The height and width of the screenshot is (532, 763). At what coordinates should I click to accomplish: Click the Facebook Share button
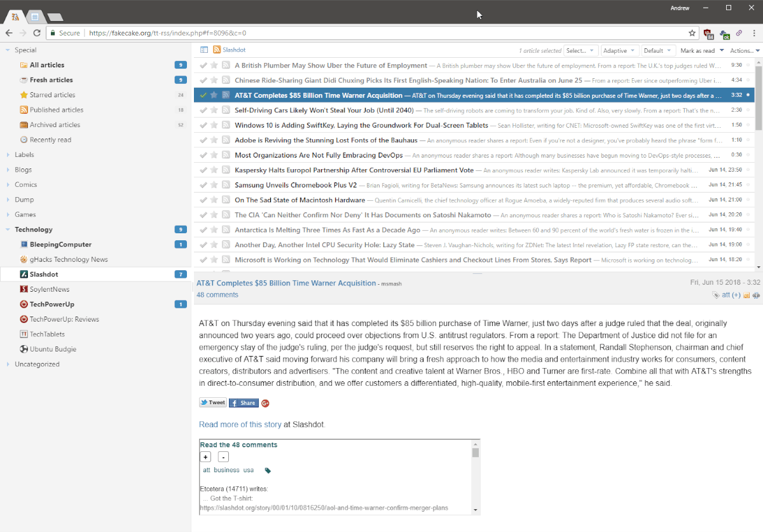point(244,402)
